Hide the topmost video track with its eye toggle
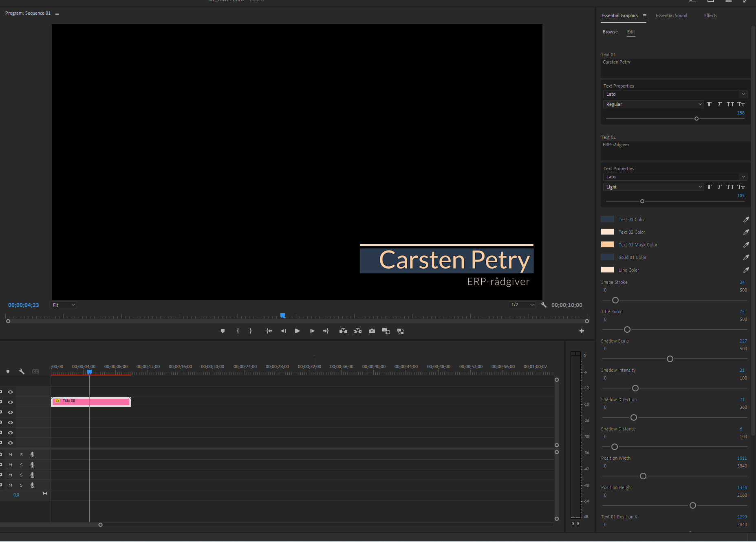This screenshot has height=542, width=756. (x=10, y=392)
